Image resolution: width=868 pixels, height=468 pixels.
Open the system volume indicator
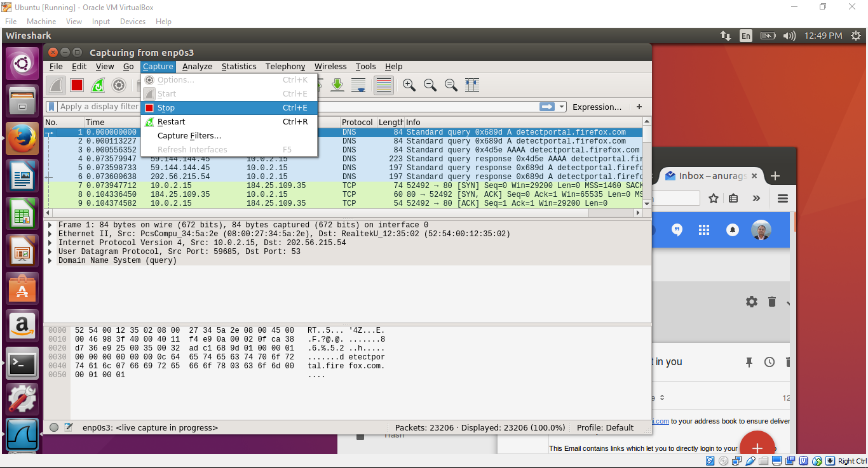pos(789,36)
